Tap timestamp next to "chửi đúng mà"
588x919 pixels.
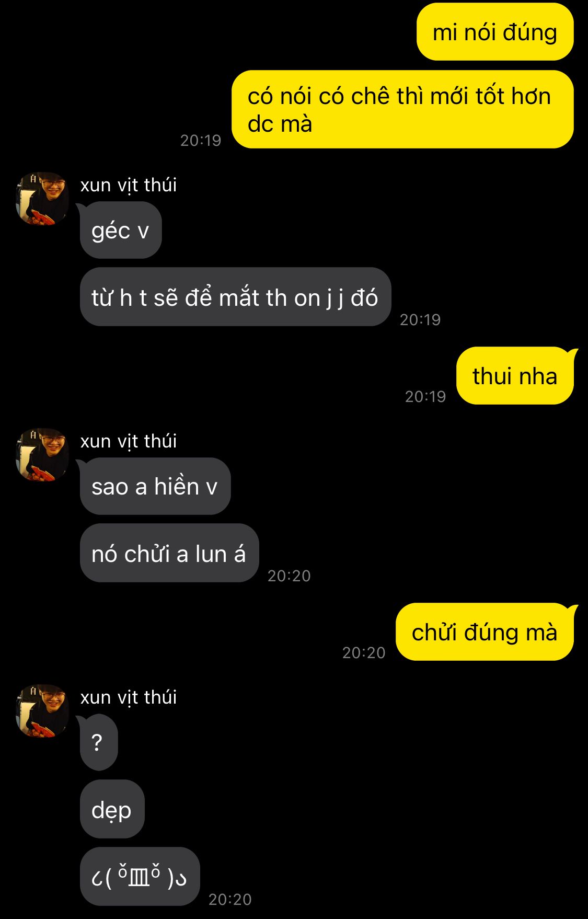pyautogui.click(x=364, y=652)
